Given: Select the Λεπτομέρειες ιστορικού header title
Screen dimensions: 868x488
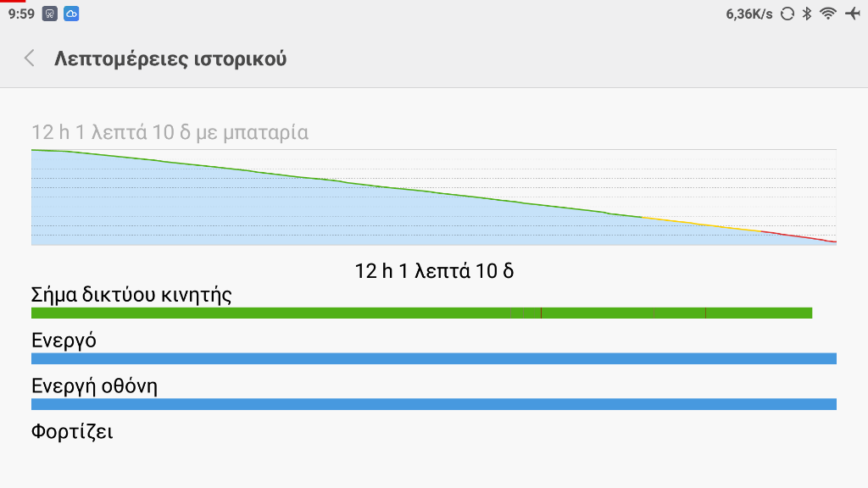Looking at the screenshot, I should pyautogui.click(x=170, y=59).
